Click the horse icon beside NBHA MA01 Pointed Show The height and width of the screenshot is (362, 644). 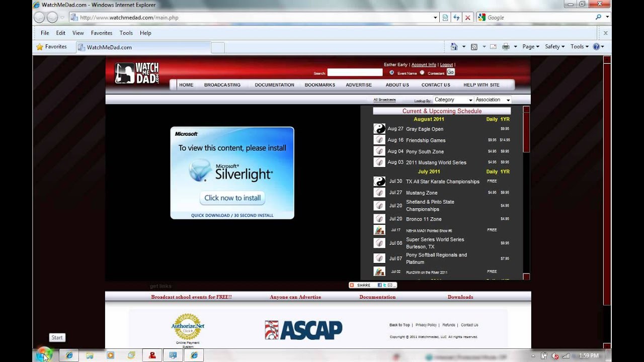pos(379,230)
